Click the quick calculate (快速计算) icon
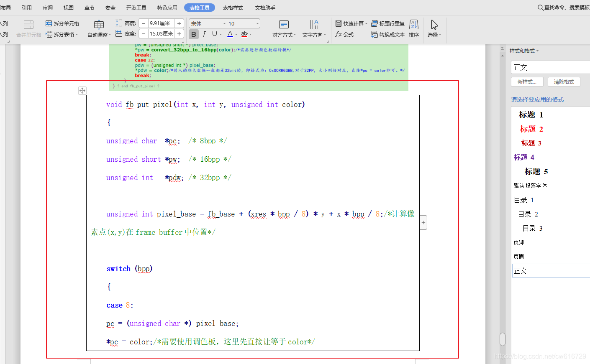The width and height of the screenshot is (590, 364). click(339, 23)
